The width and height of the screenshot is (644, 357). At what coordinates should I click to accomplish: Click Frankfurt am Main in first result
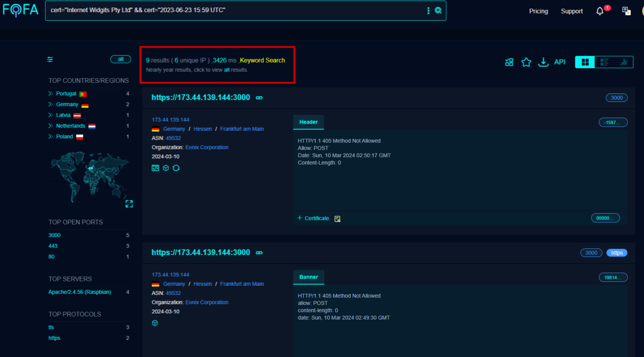pos(242,129)
